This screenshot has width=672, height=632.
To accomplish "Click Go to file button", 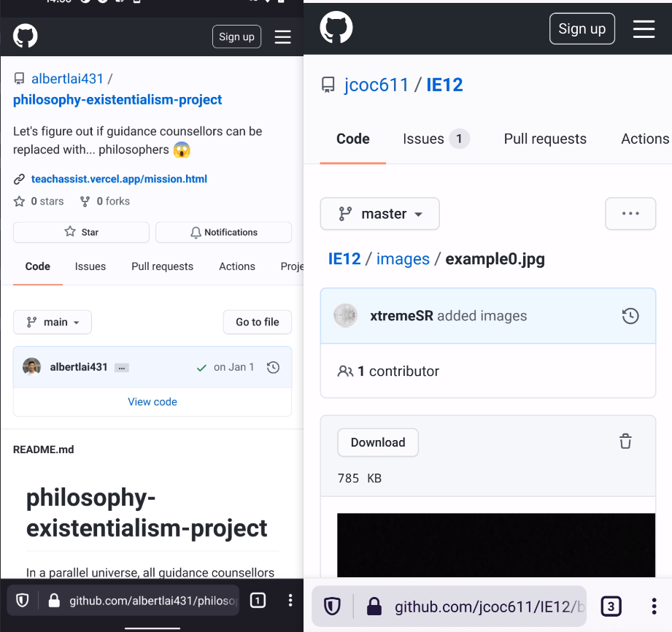I will point(258,322).
